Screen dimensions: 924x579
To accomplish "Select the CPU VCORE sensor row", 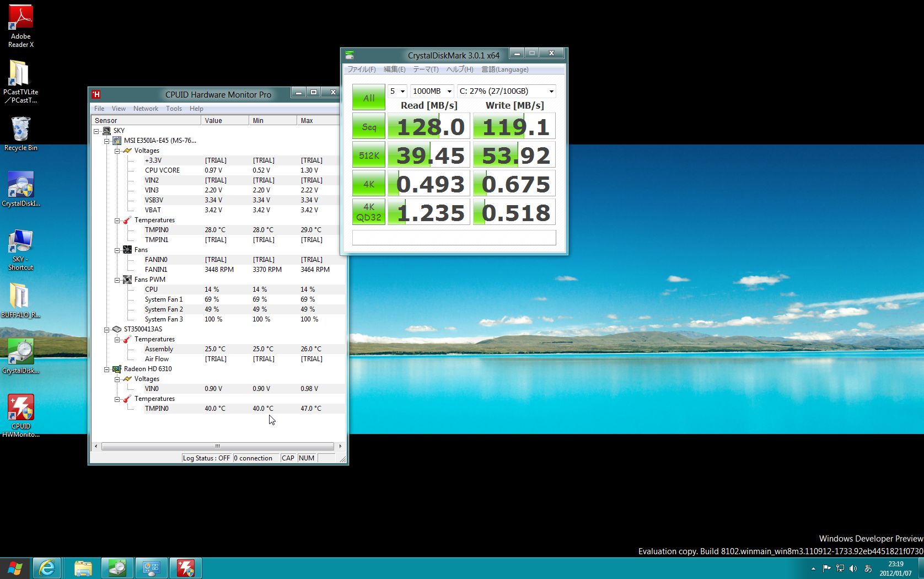I will (x=244, y=170).
